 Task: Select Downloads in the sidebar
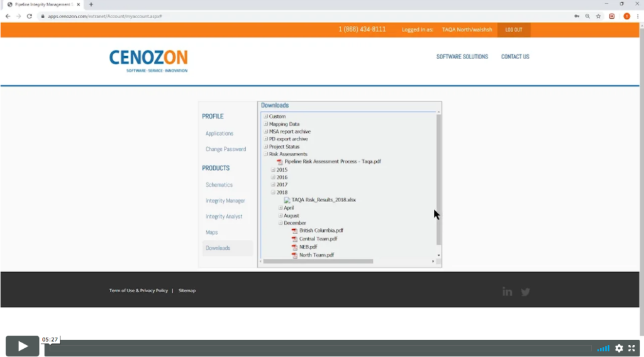227,248
